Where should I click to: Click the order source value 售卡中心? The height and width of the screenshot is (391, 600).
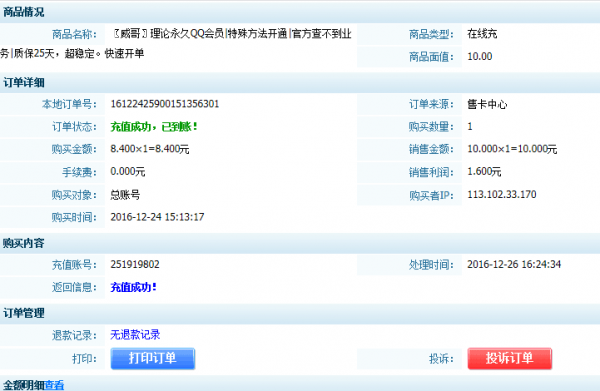pos(487,104)
